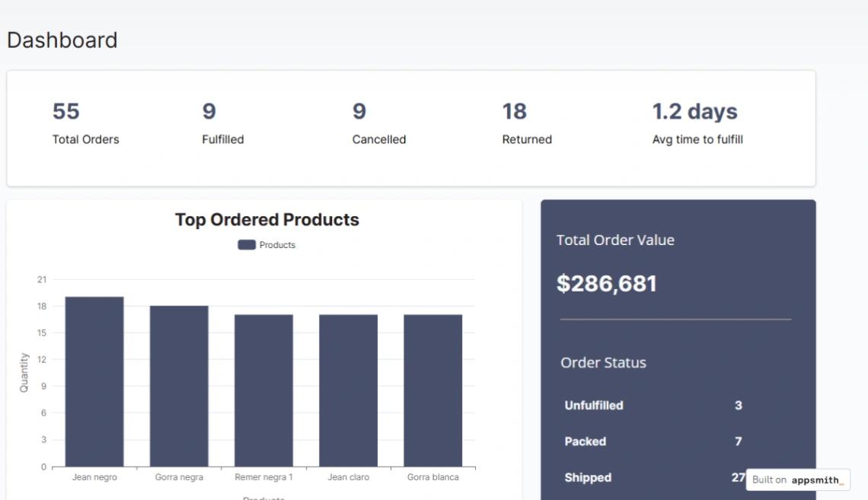Click the Order Status heading
The width and height of the screenshot is (868, 500).
[x=603, y=363]
